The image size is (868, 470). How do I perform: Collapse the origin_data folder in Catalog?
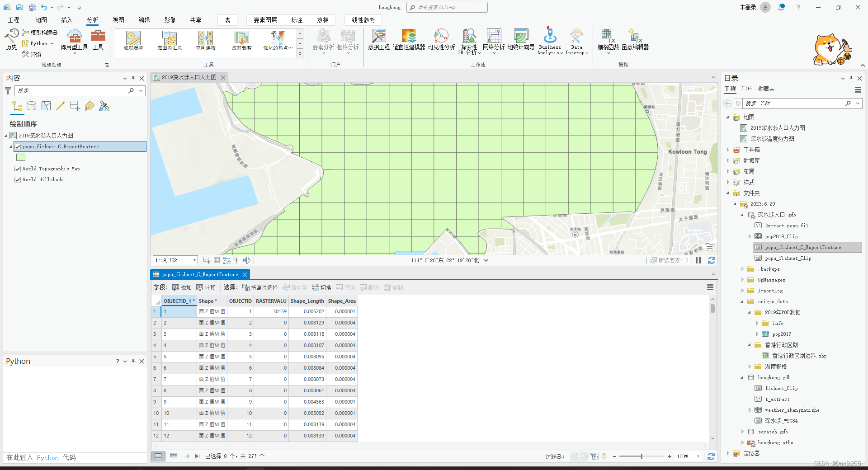coord(742,301)
